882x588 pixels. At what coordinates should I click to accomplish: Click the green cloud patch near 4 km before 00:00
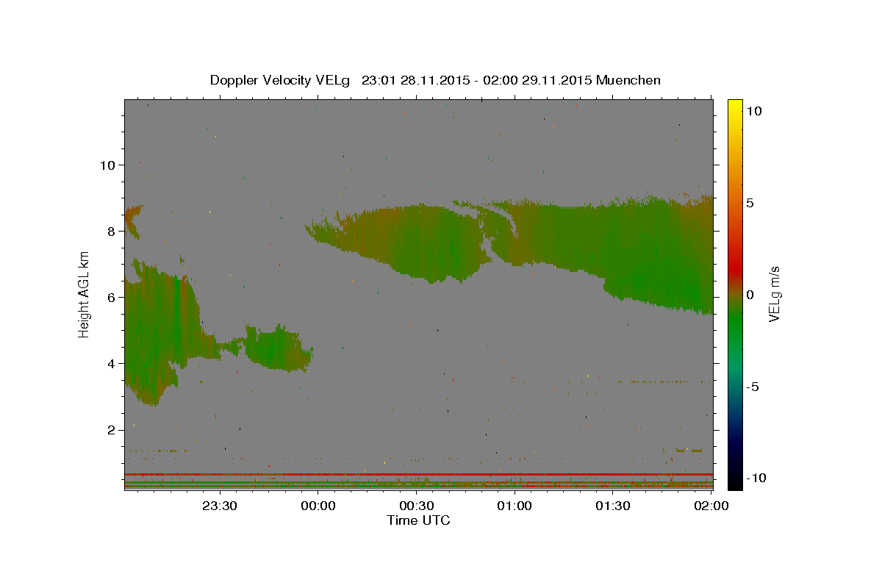tap(278, 348)
